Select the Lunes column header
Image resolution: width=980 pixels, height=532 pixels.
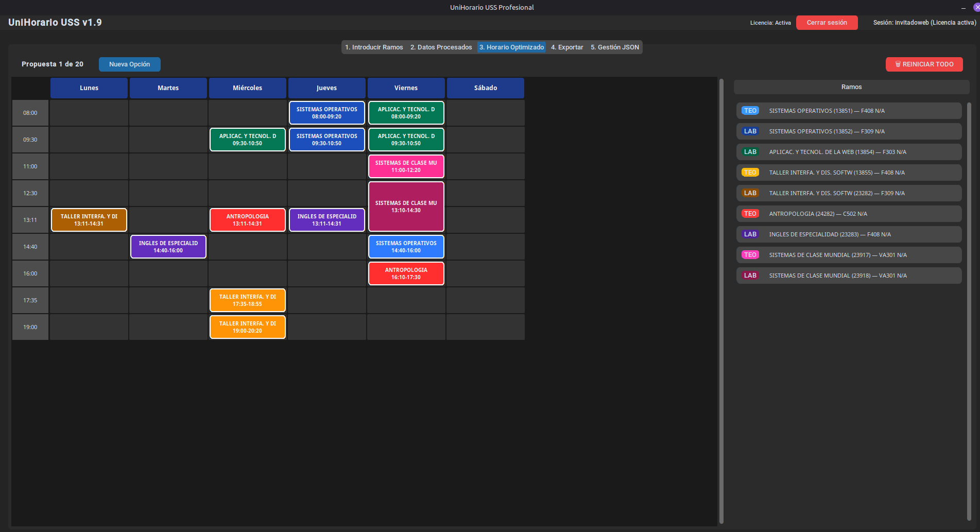(89, 88)
